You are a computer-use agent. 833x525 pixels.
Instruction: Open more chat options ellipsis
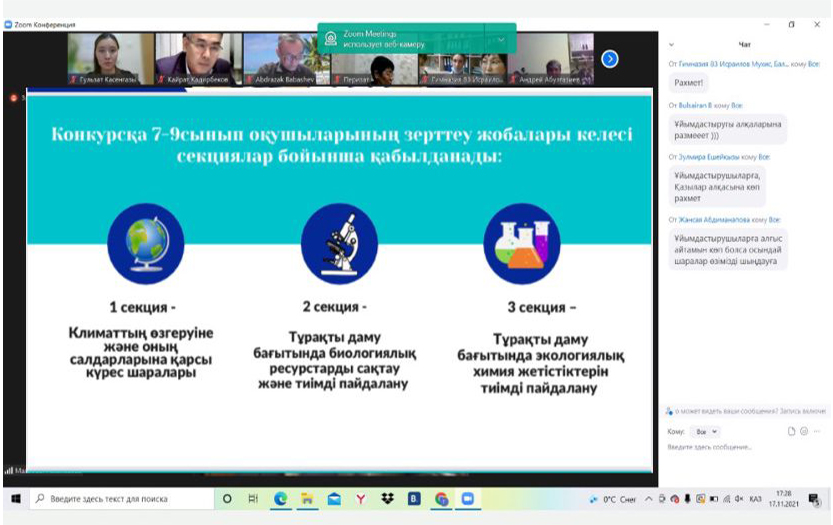[817, 431]
